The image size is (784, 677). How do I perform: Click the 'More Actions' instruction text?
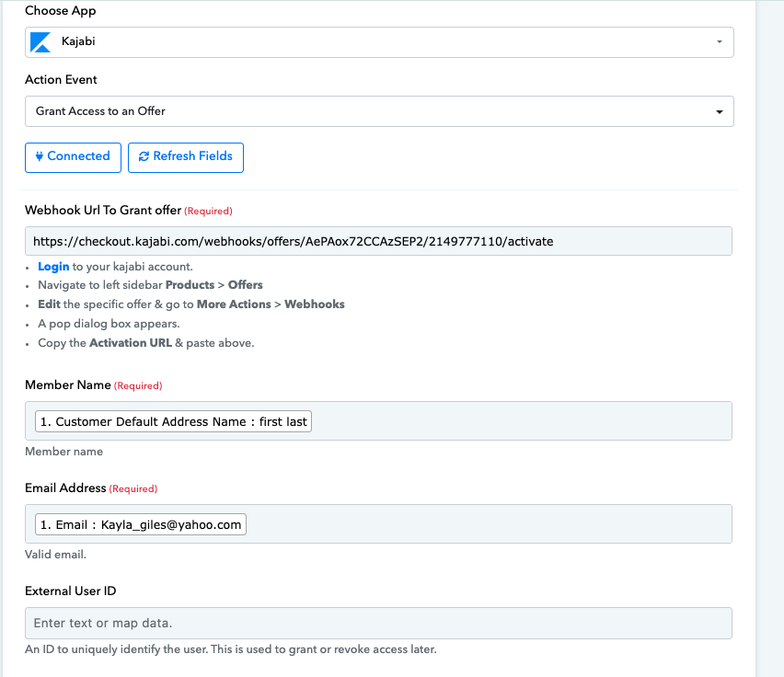tap(234, 304)
